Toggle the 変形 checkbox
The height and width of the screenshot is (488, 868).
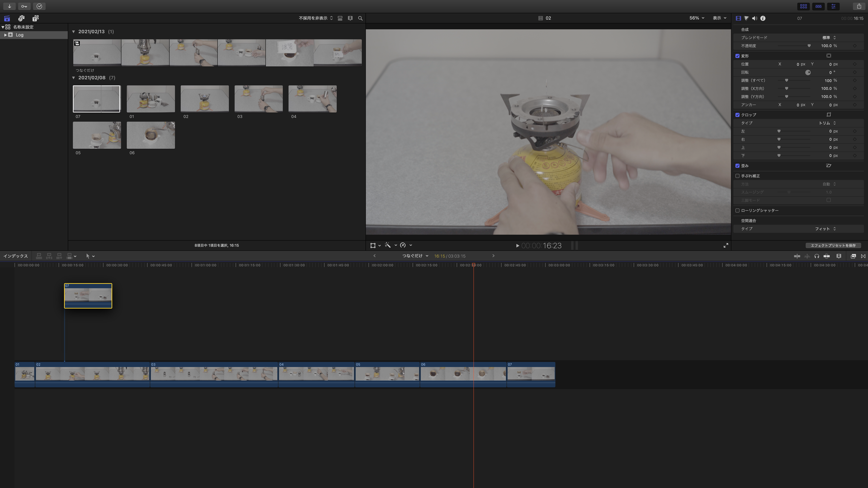[x=737, y=56]
